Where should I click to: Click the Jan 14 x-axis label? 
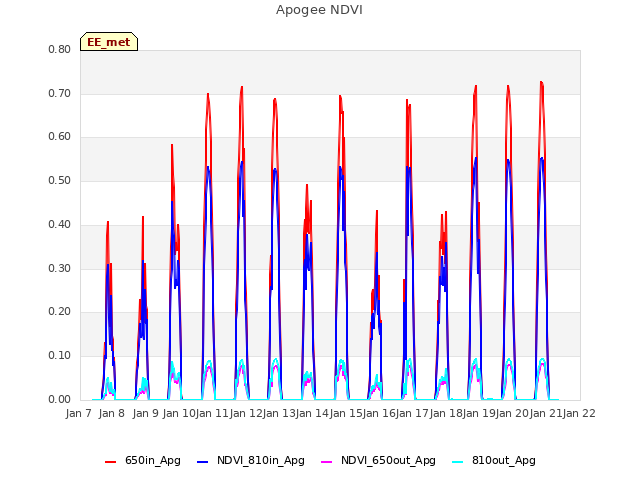click(x=312, y=413)
